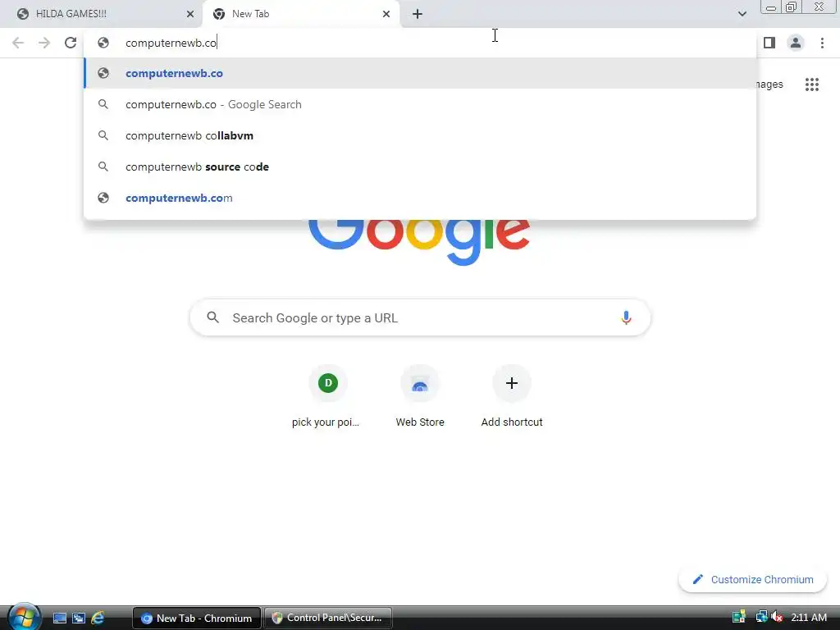Open the side panel icon
The width and height of the screenshot is (840, 630).
pos(769,43)
